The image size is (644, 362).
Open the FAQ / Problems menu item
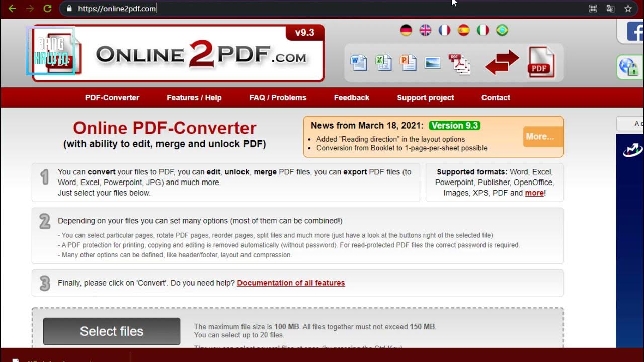(278, 98)
